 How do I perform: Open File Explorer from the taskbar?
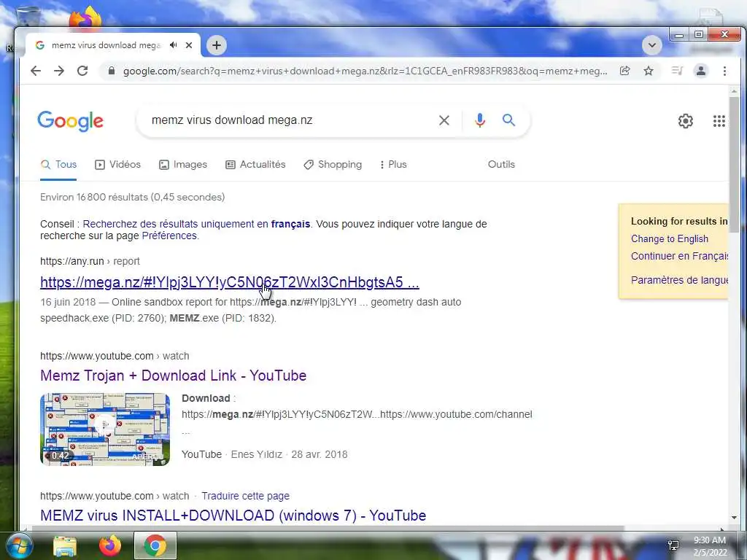coord(65,545)
